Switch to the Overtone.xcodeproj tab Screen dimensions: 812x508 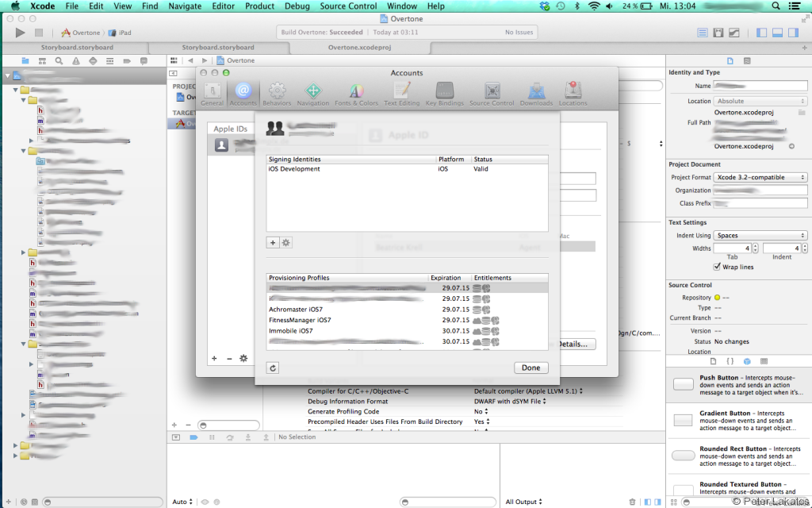pyautogui.click(x=359, y=47)
